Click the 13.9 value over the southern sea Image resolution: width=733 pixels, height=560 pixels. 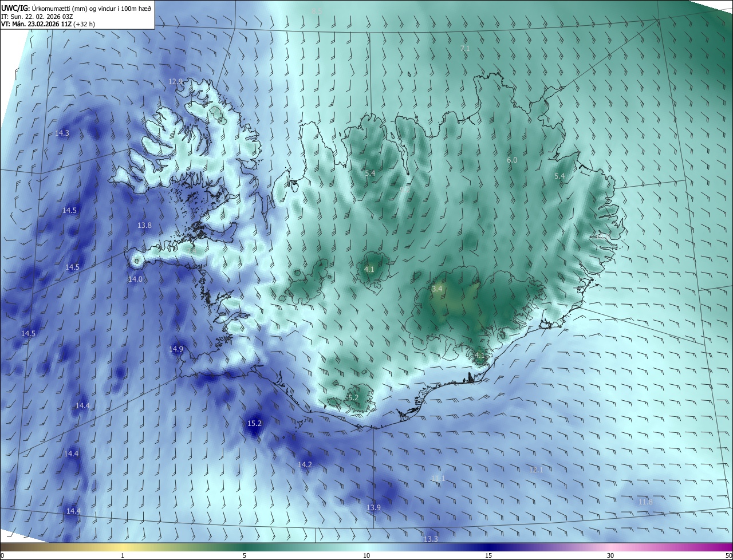[373, 508]
